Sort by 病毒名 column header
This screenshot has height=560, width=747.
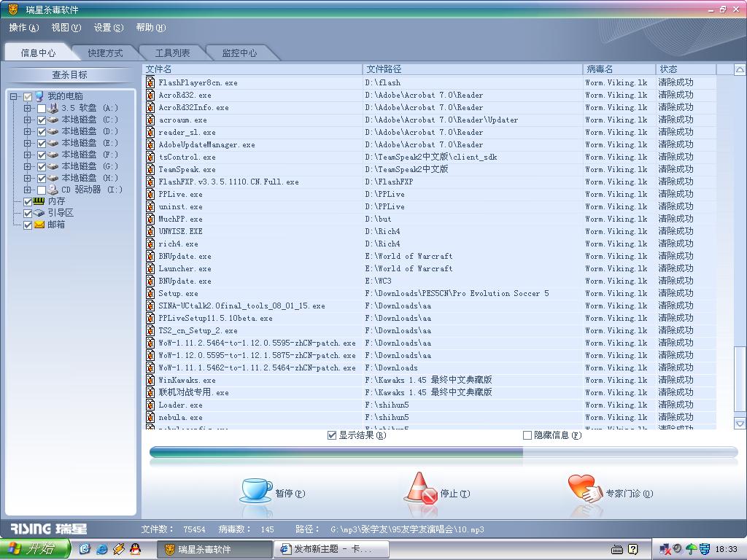coord(619,69)
